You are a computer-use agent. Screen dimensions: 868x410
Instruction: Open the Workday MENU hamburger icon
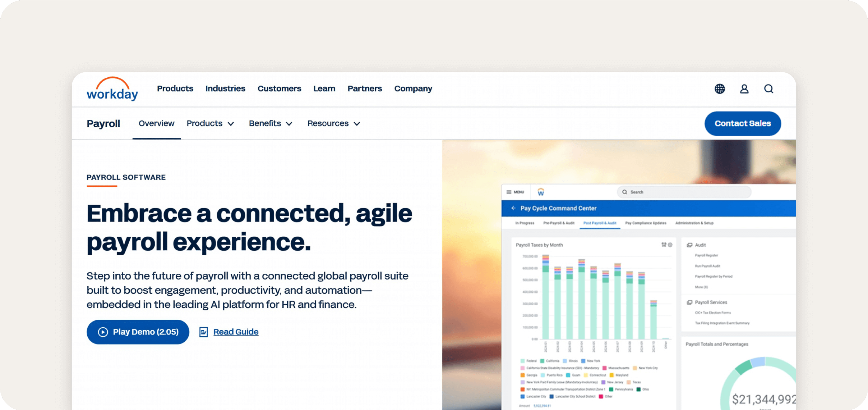point(508,192)
